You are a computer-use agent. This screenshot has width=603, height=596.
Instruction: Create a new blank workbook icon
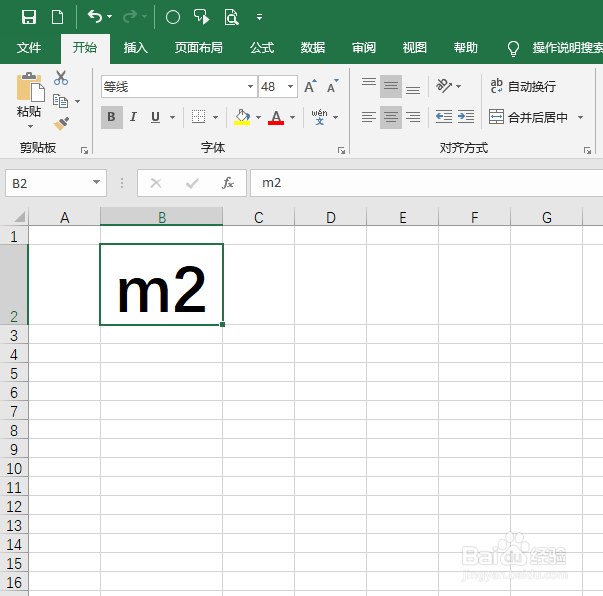(57, 17)
